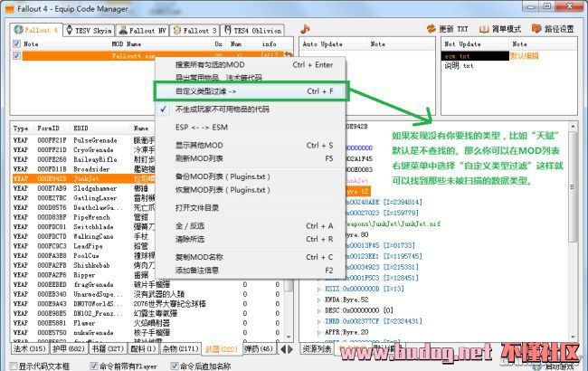Image resolution: width=588 pixels, height=371 pixels.
Task: Click the Fallout NV tab's figure icon
Action: point(123,31)
